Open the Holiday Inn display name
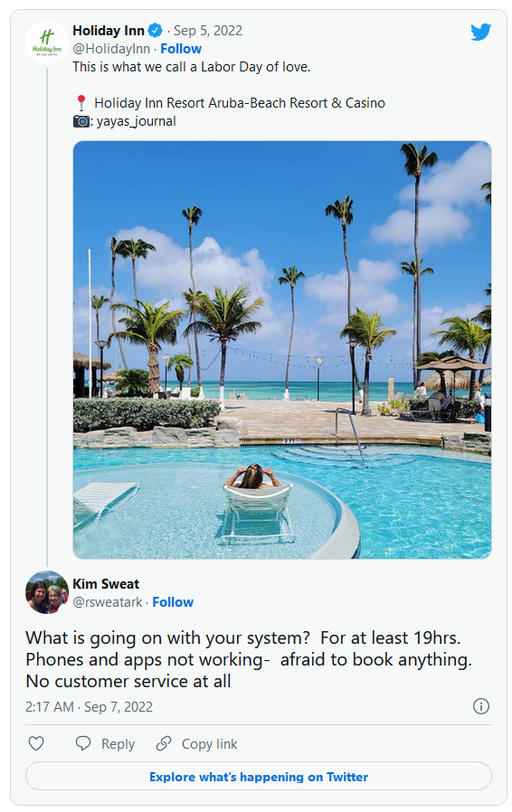 109,31
